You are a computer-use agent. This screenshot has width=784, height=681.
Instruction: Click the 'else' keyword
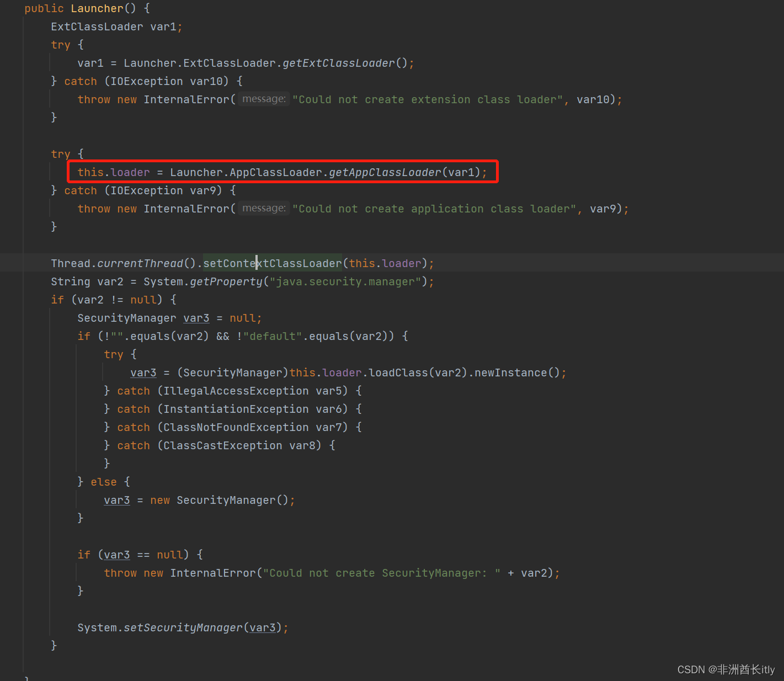click(104, 482)
